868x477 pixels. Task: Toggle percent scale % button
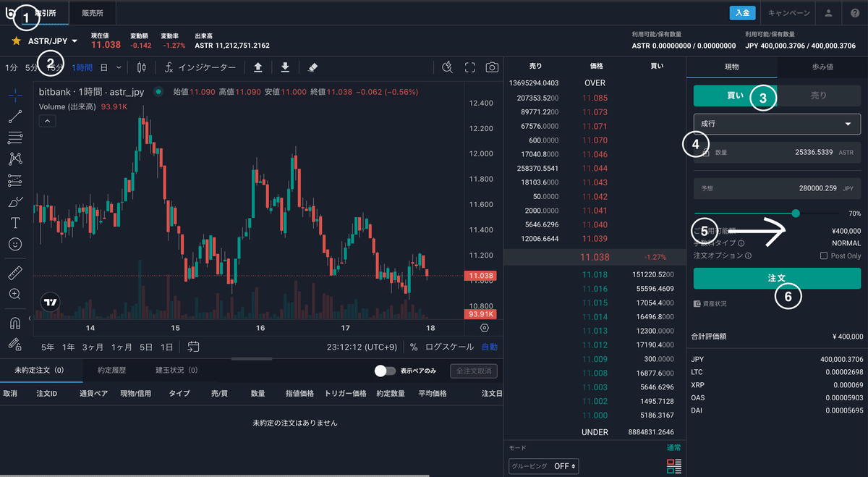coord(414,347)
